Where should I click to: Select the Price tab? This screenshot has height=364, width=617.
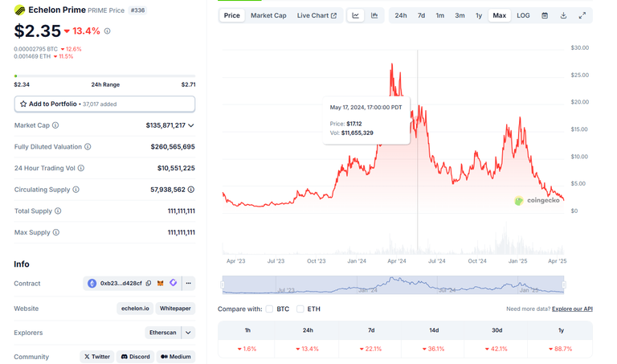pyautogui.click(x=231, y=15)
